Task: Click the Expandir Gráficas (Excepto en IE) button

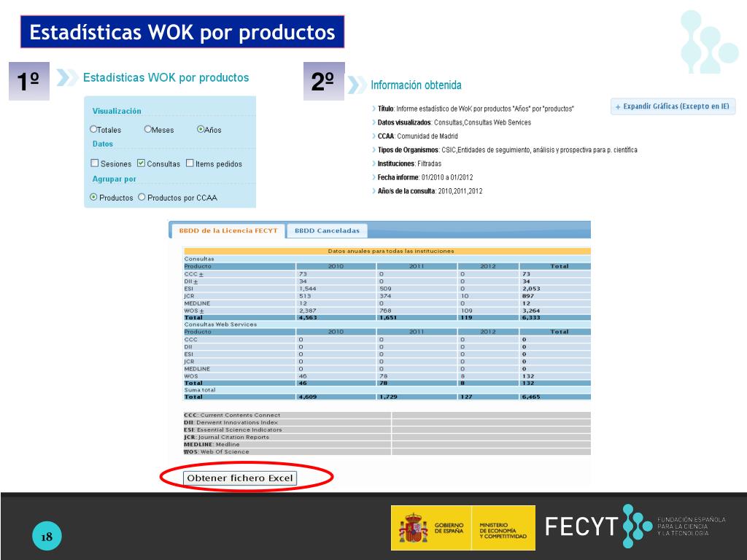Action: pos(673,106)
